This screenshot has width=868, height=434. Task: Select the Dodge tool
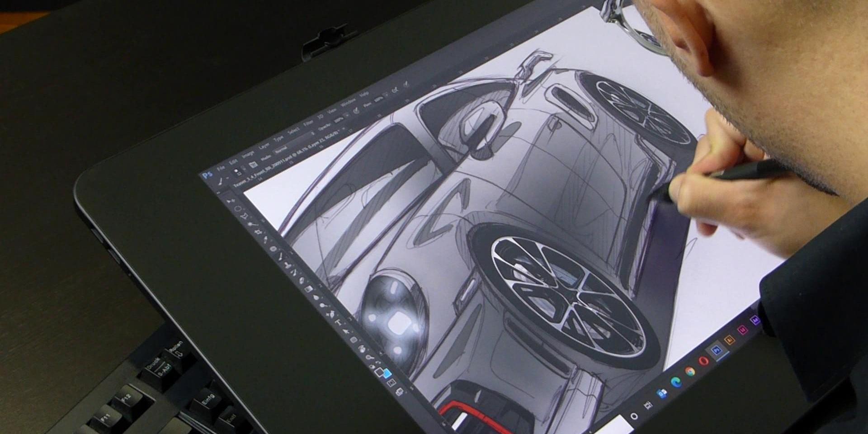pyautogui.click(x=323, y=305)
